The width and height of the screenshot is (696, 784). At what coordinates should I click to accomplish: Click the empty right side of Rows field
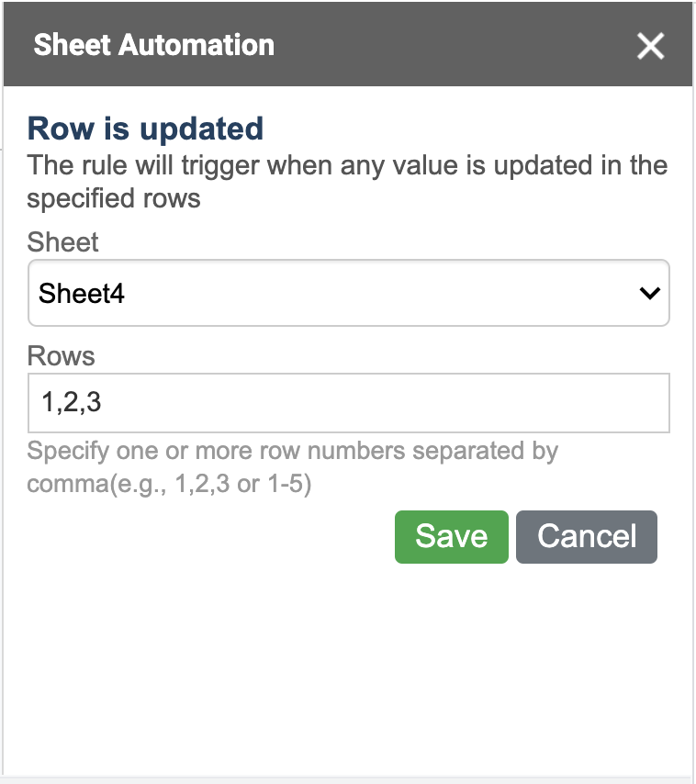450,402
